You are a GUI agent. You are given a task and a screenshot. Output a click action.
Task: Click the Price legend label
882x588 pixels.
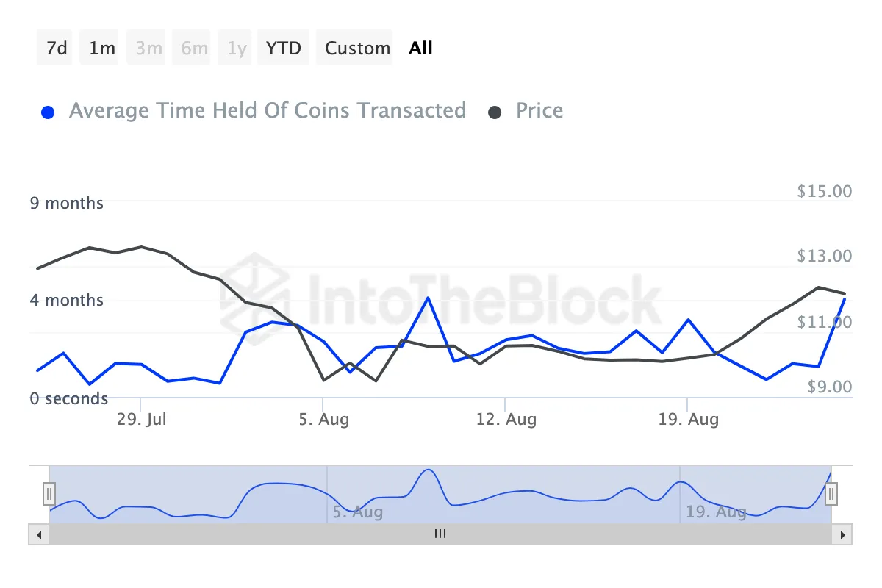point(539,111)
